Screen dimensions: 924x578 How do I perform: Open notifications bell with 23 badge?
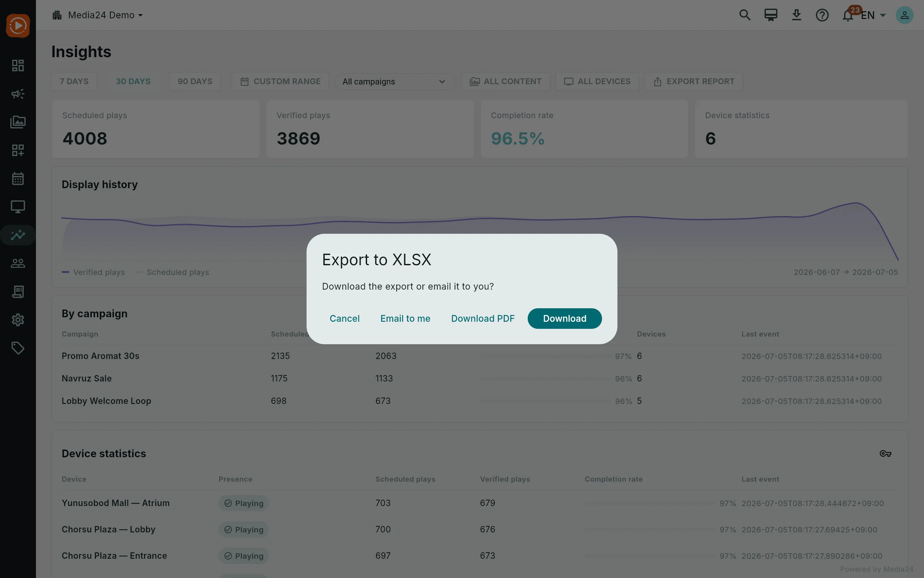848,15
